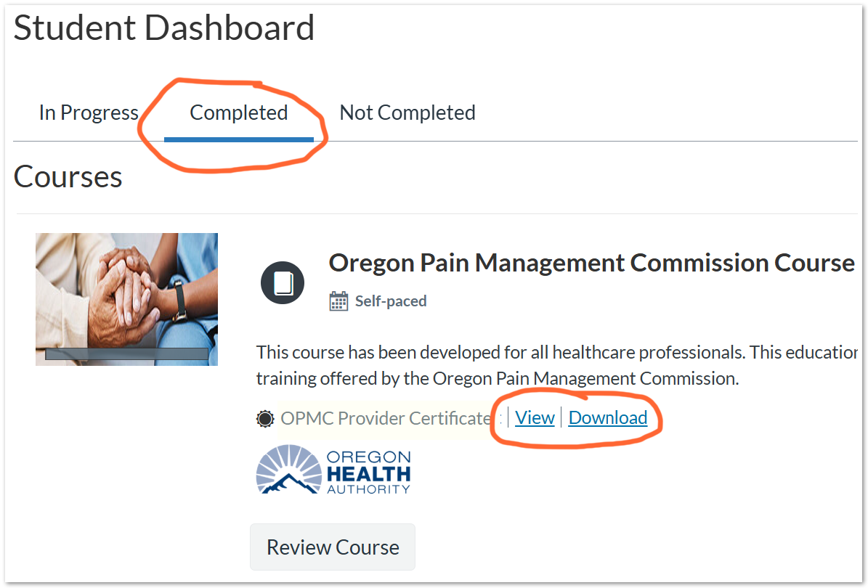Click the Oregon Health Authority logo
This screenshot has width=868, height=588.
coord(333,471)
